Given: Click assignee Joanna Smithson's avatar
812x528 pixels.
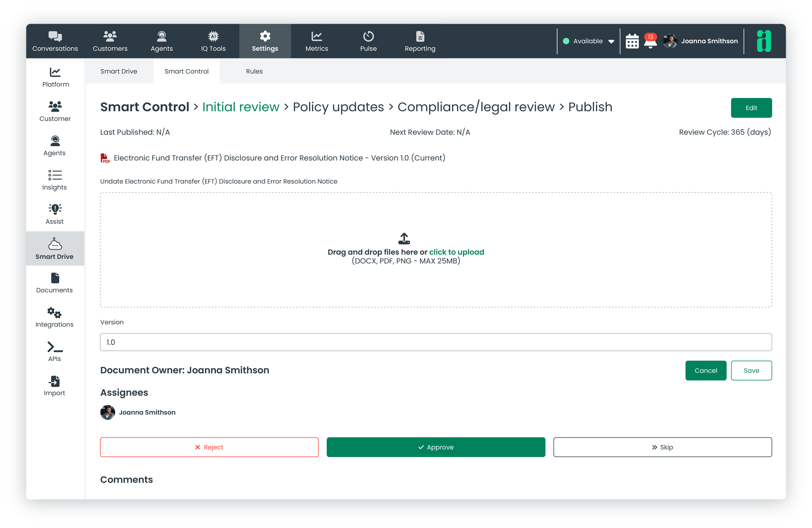Looking at the screenshot, I should (108, 412).
